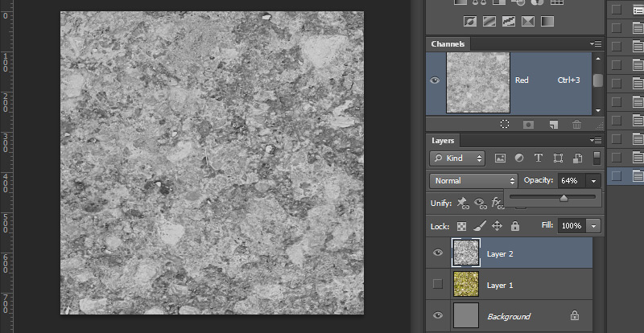Click Unify layer style fx icon
The height and width of the screenshot is (333, 644).
[497, 203]
